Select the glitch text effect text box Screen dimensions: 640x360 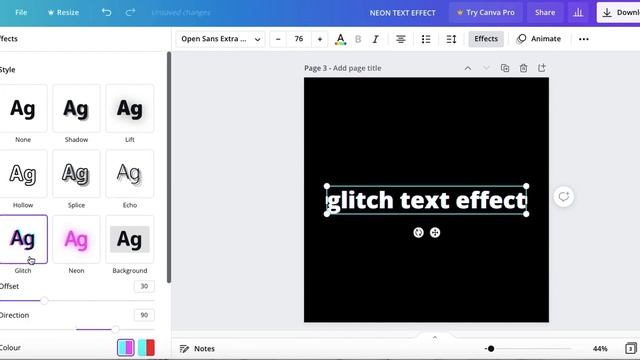point(427,200)
